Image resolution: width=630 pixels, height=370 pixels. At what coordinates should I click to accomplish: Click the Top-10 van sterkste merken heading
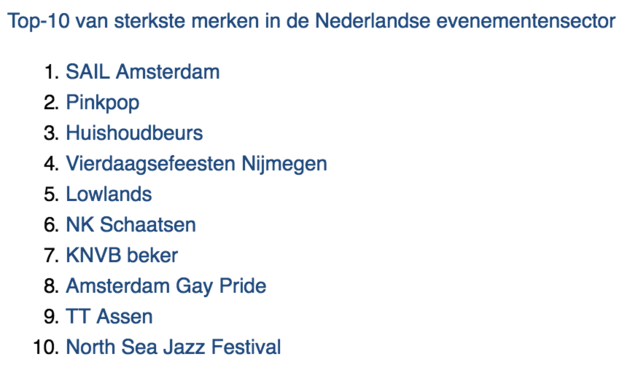(312, 21)
